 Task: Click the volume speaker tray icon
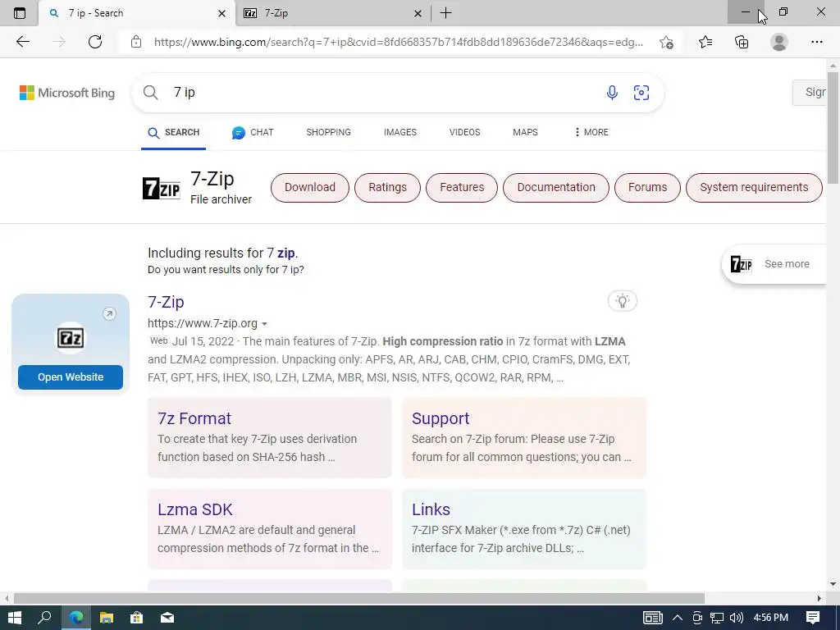[736, 618]
